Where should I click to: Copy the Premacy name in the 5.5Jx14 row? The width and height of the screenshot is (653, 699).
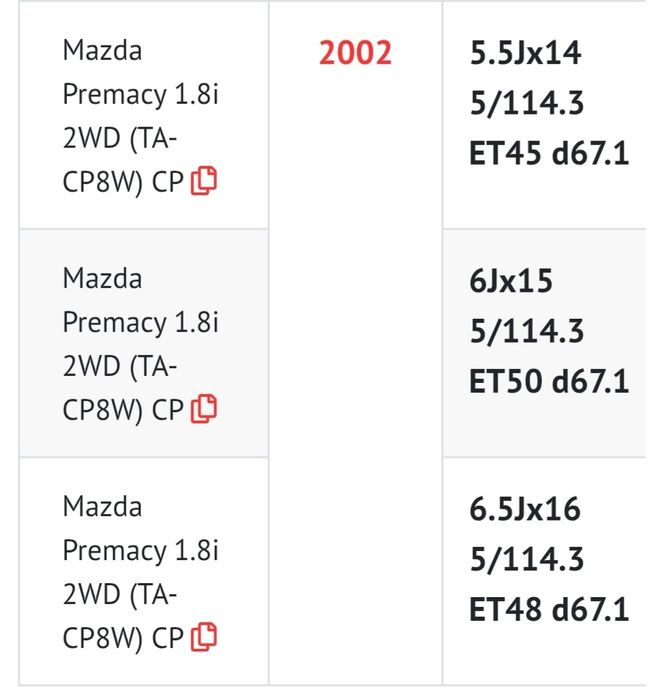coord(204,181)
